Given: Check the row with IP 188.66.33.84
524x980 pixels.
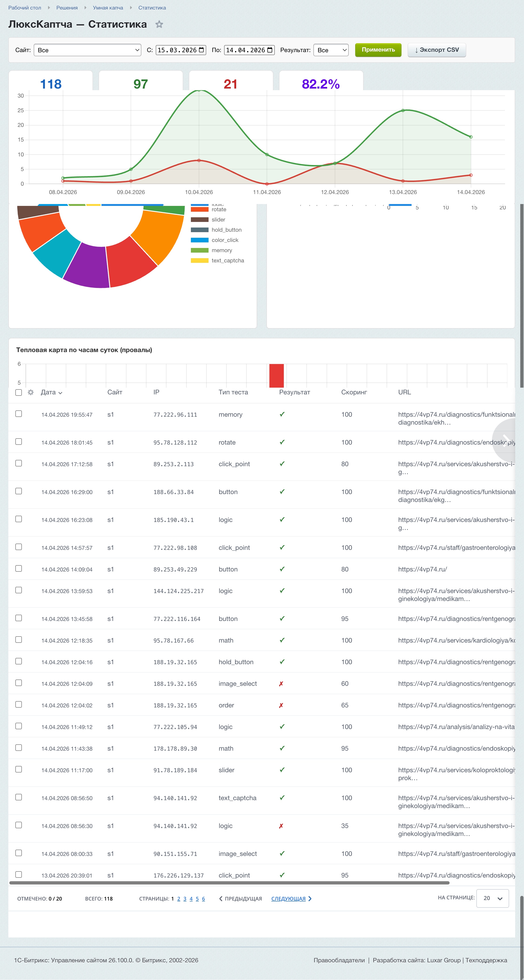Looking at the screenshot, I should (19, 491).
